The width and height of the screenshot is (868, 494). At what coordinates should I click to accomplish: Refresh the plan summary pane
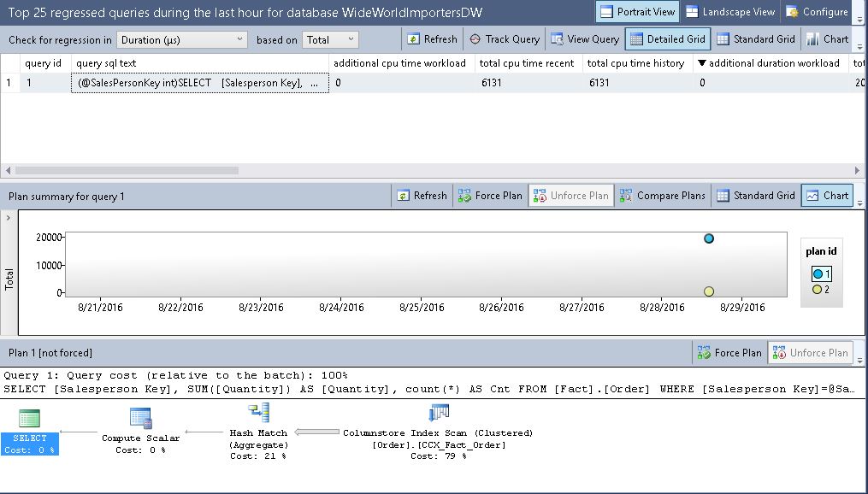(x=422, y=195)
